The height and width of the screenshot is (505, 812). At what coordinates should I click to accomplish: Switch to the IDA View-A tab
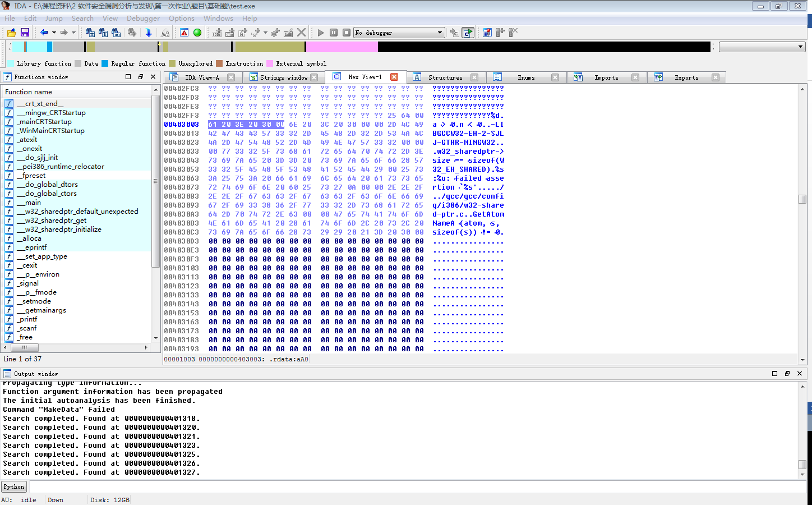(202, 77)
